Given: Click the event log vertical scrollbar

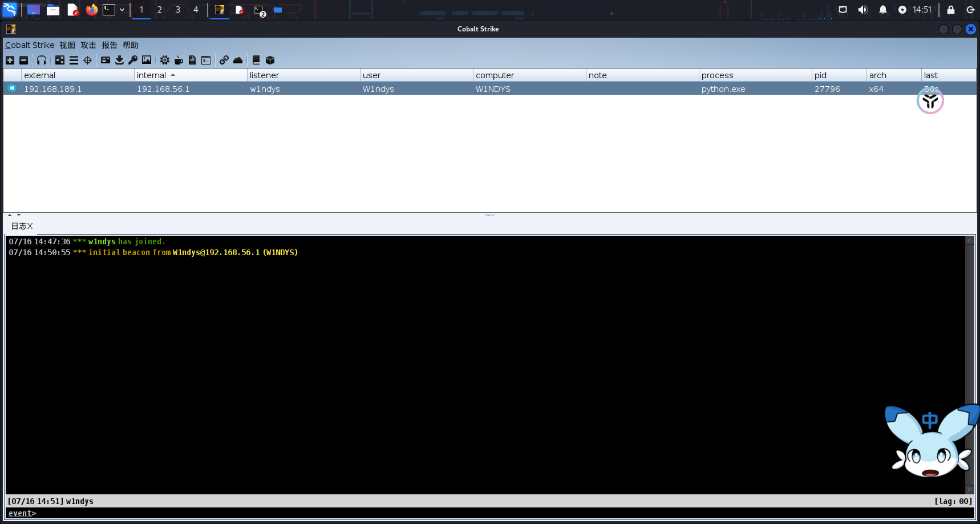Looking at the screenshot, I should (969, 365).
